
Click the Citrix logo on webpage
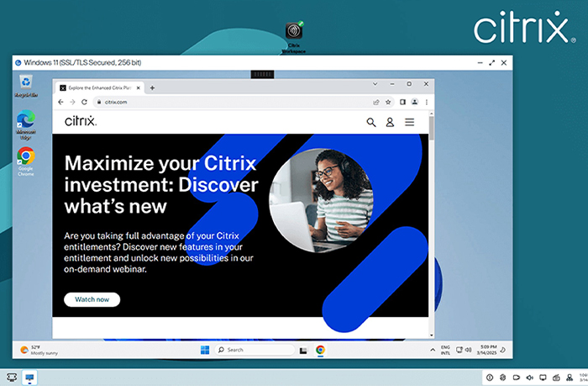[x=81, y=121]
